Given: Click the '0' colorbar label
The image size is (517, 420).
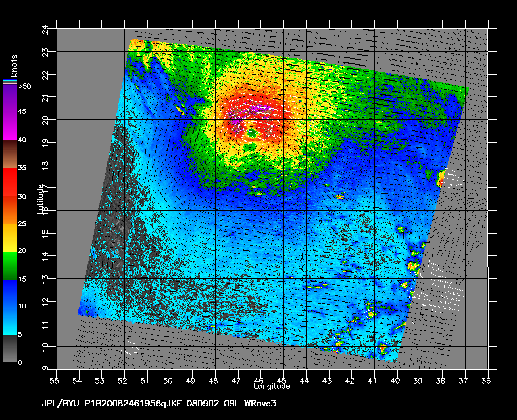Looking at the screenshot, I should tap(20, 363).
